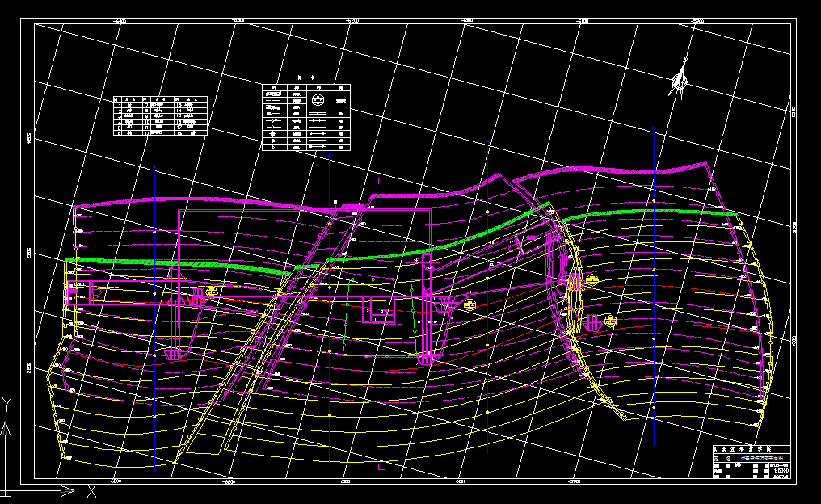The height and width of the screenshot is (504, 821).
Task: Select the upper yellow circle marker on right curve
Action: (x=592, y=280)
